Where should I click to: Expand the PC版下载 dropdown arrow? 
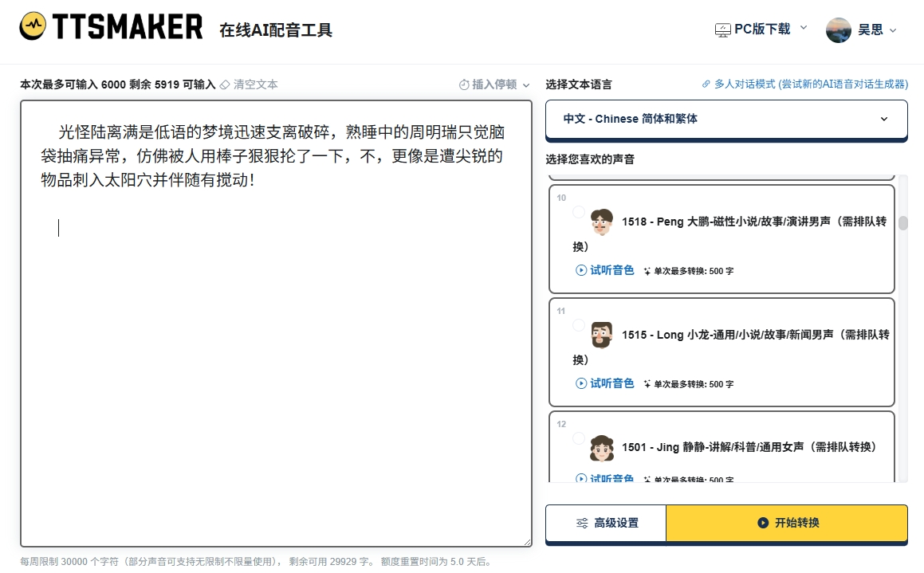point(804,28)
